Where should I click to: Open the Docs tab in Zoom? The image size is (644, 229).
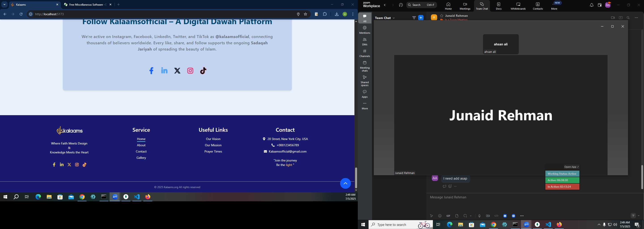click(x=499, y=6)
